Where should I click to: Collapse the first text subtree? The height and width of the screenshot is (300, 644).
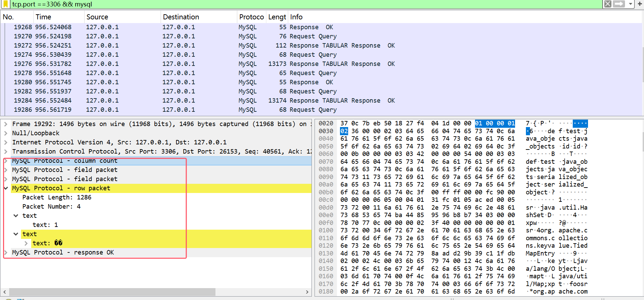(x=16, y=216)
